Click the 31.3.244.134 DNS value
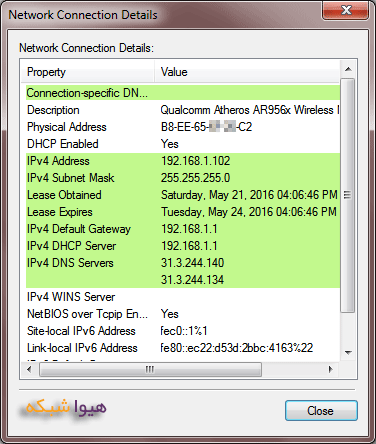The height and width of the screenshot is (444, 376). 192,280
